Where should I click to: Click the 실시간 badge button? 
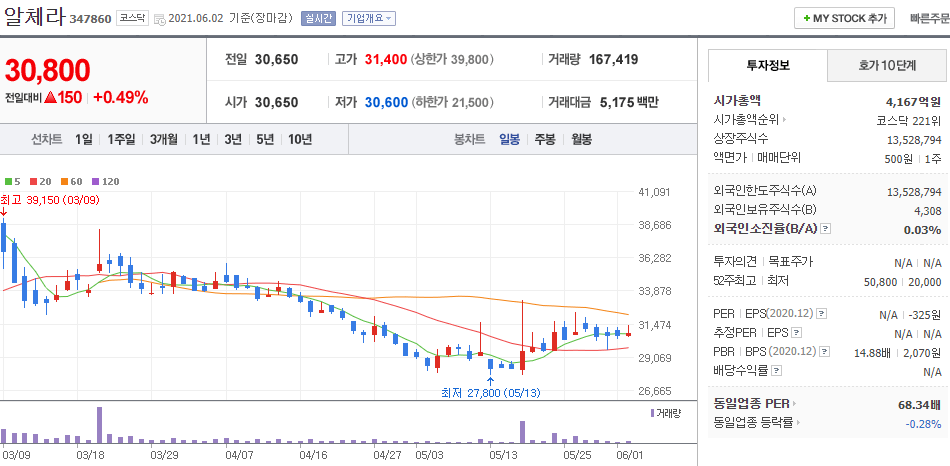[x=318, y=18]
